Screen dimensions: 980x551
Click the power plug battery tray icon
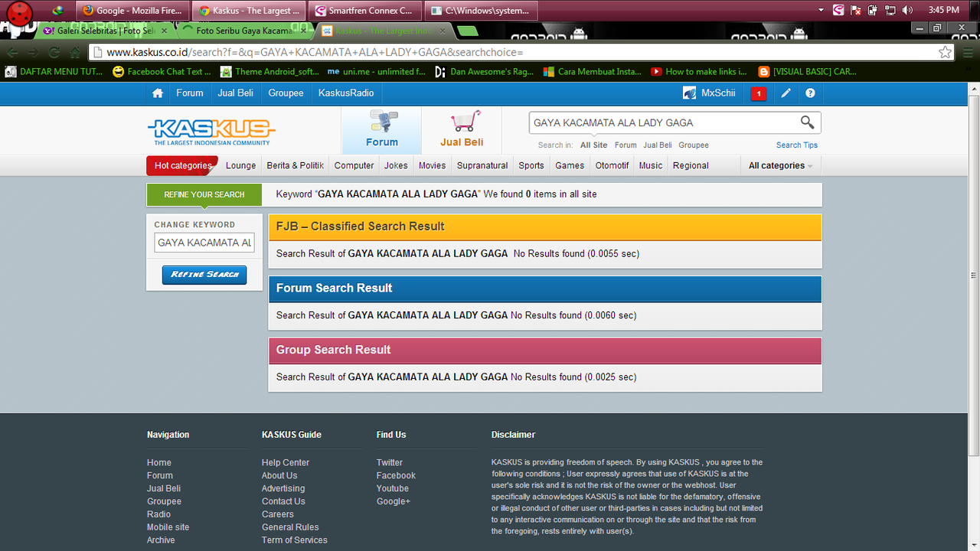(x=873, y=10)
